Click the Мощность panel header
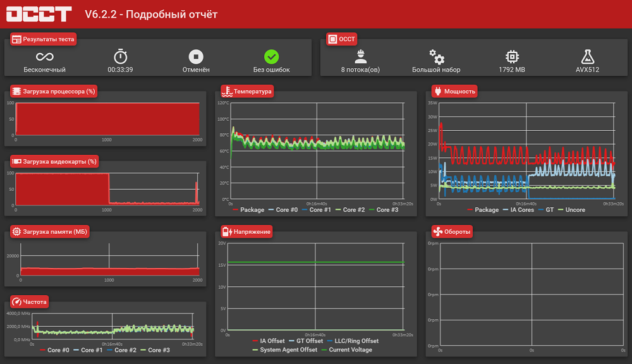632x364 pixels. [454, 92]
